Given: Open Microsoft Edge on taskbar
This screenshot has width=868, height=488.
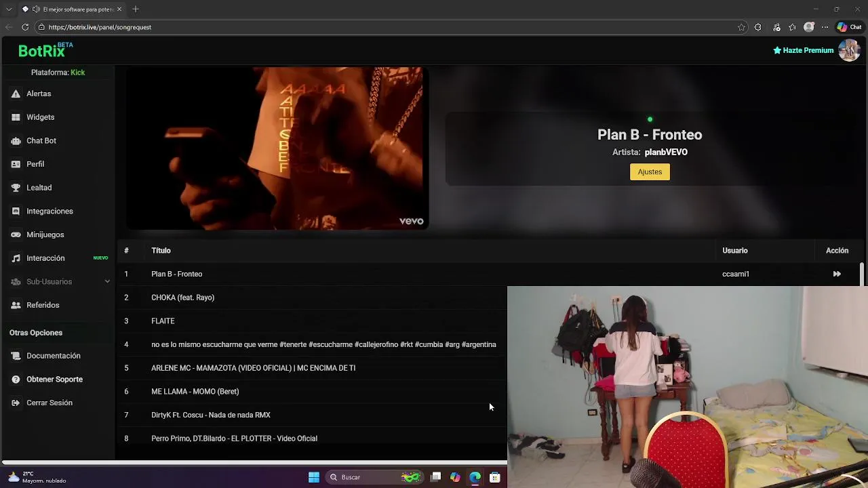Looking at the screenshot, I should [x=475, y=477].
